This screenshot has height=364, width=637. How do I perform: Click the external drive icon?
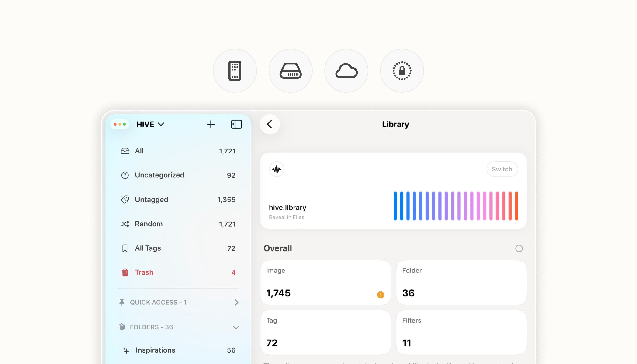pyautogui.click(x=291, y=71)
